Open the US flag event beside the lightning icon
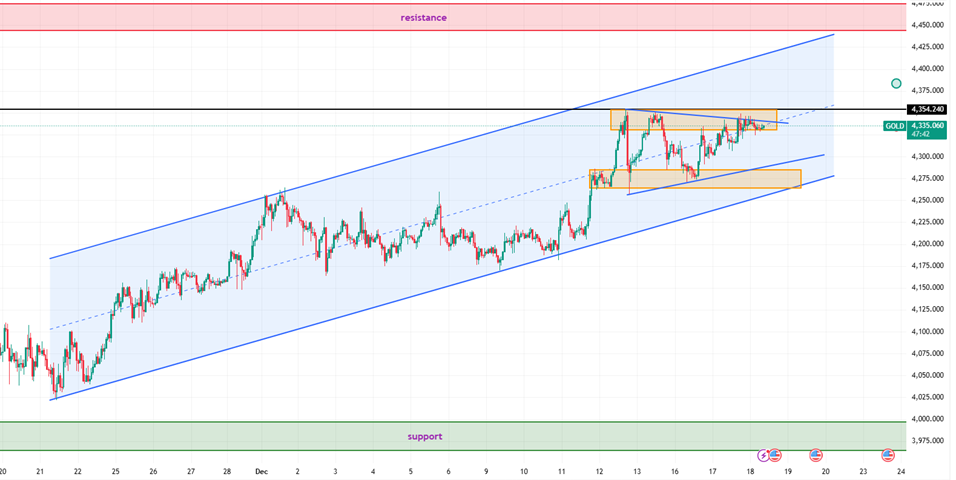Screen dimensions: 956x480 [x=776, y=455]
